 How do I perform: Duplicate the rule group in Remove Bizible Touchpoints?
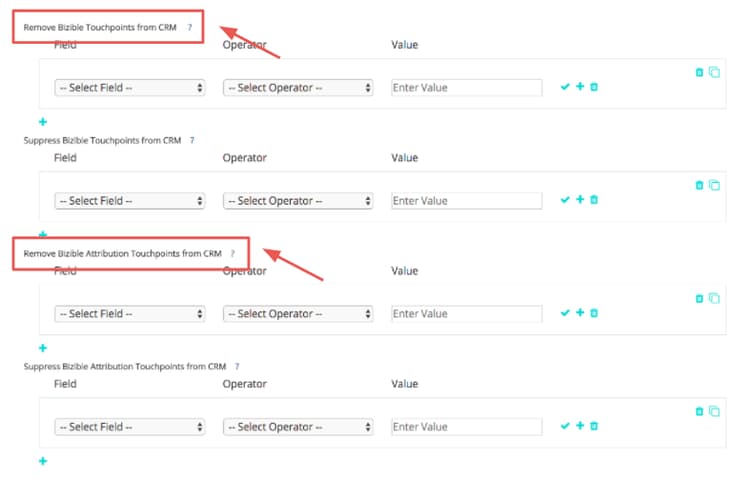click(x=714, y=72)
